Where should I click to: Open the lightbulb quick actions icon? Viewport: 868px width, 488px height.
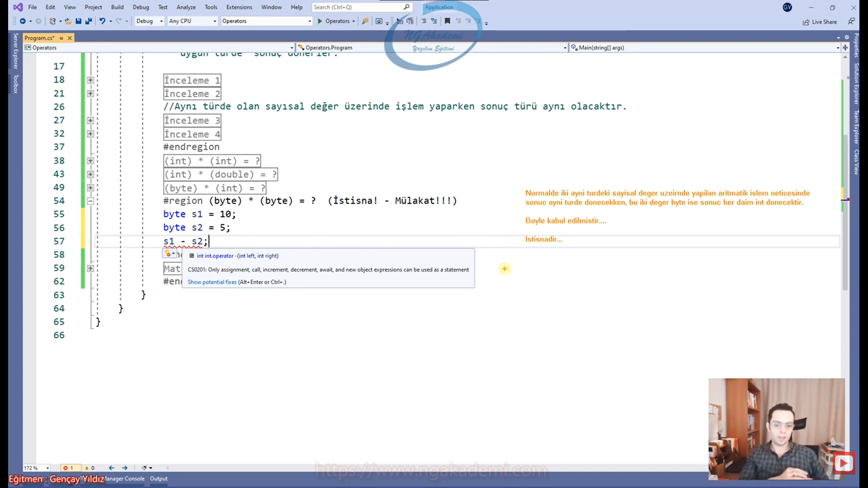(168, 254)
